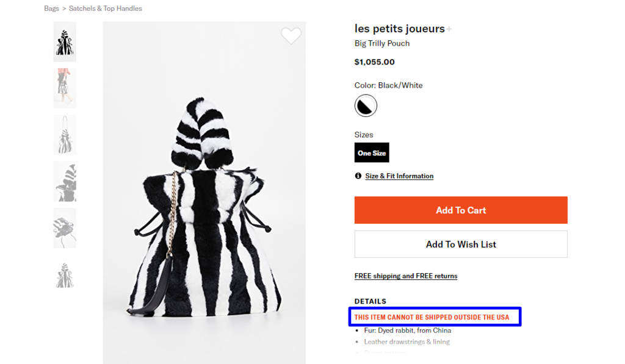Click the heart favorite icon on product image
625x364 pixels.
(291, 36)
